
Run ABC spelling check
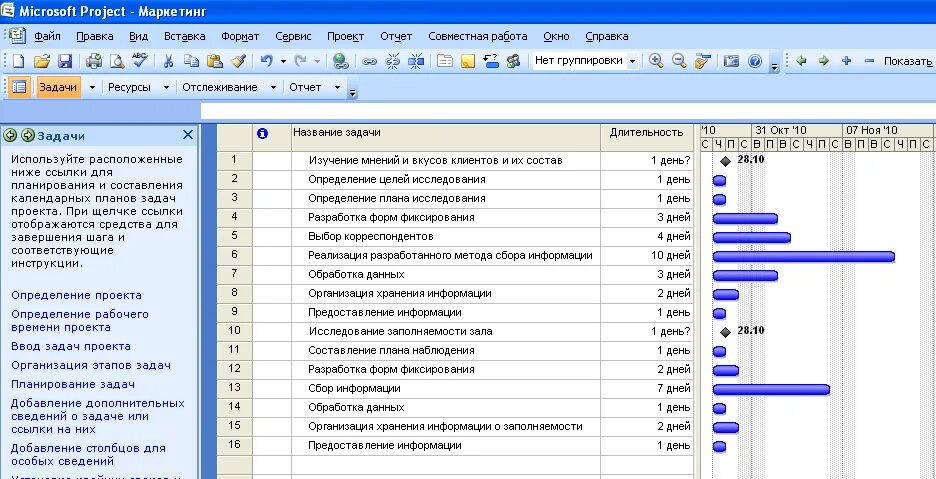(139, 61)
